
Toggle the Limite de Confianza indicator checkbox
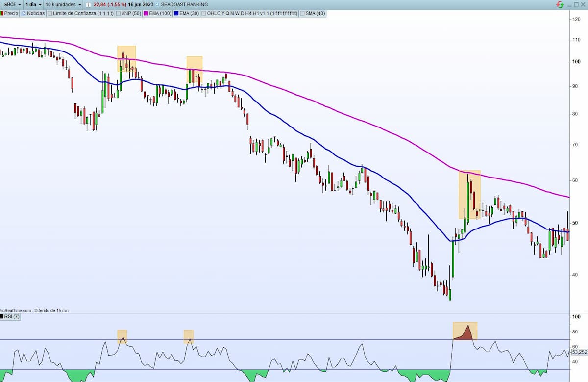(x=50, y=13)
